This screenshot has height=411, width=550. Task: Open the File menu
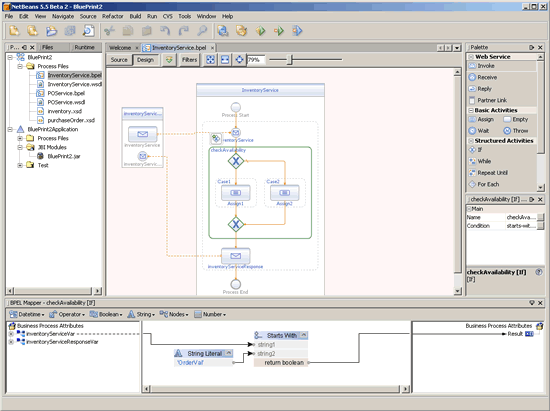[x=9, y=16]
